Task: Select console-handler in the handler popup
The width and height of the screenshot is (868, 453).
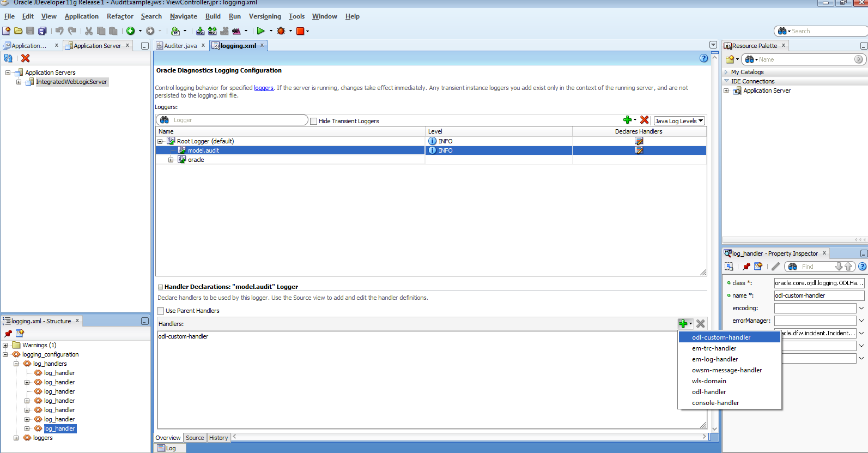Action: pyautogui.click(x=730, y=403)
